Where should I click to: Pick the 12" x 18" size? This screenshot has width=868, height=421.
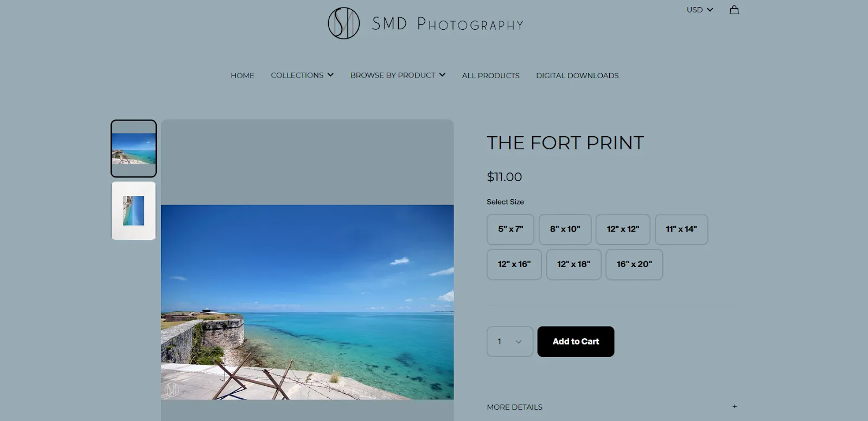(x=573, y=264)
